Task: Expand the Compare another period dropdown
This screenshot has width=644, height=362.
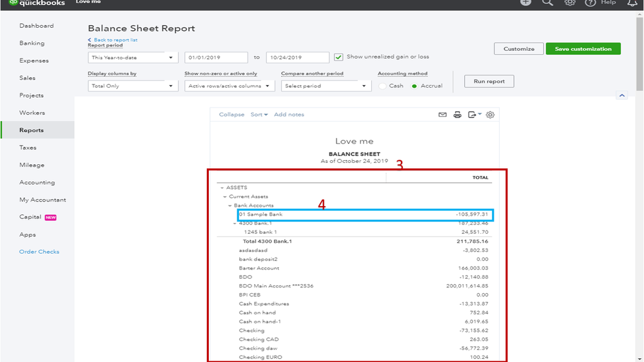Action: point(326,86)
